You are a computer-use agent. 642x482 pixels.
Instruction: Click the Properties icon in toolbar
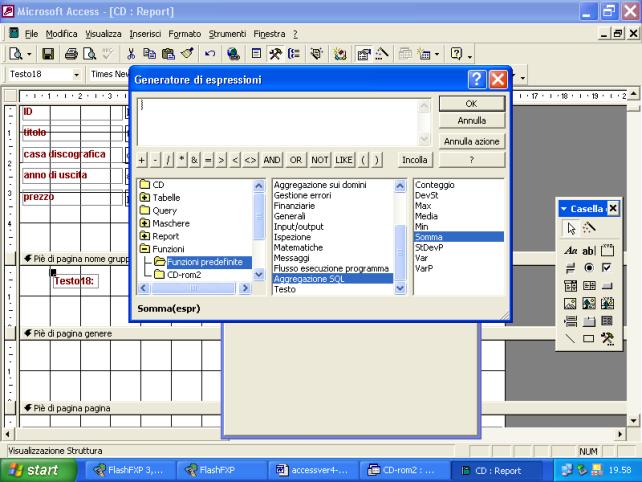pyautogui.click(x=363, y=54)
